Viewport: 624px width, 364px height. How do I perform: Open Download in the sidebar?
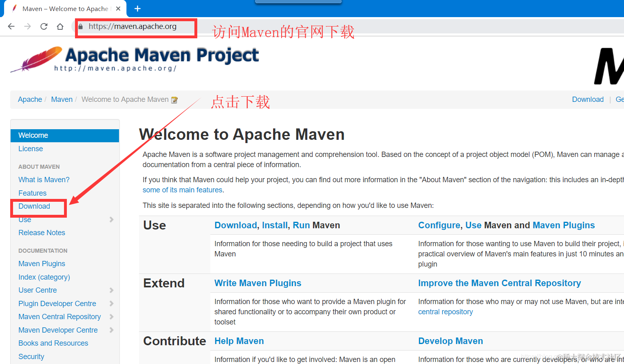(x=34, y=206)
